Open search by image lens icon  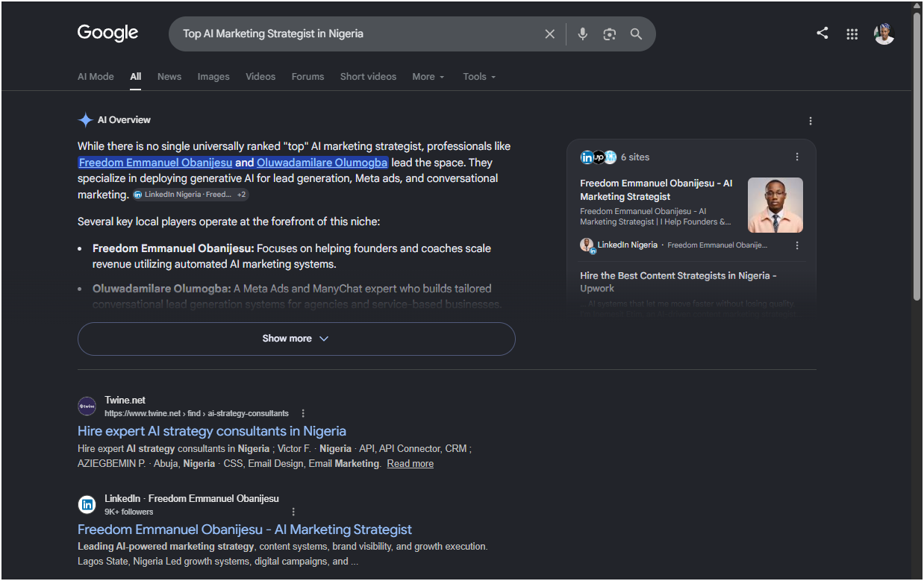[610, 34]
